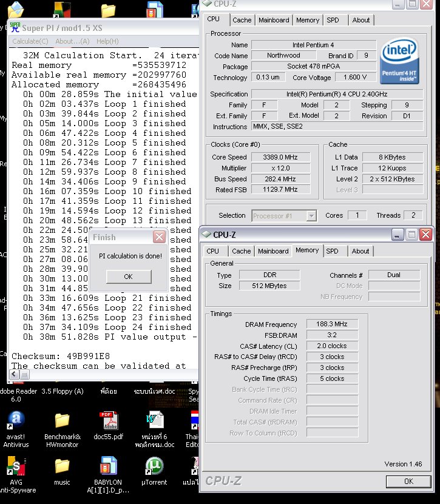Click the DRAM Frequency 188.3 MHz field
440x504 pixels.
pos(332,324)
